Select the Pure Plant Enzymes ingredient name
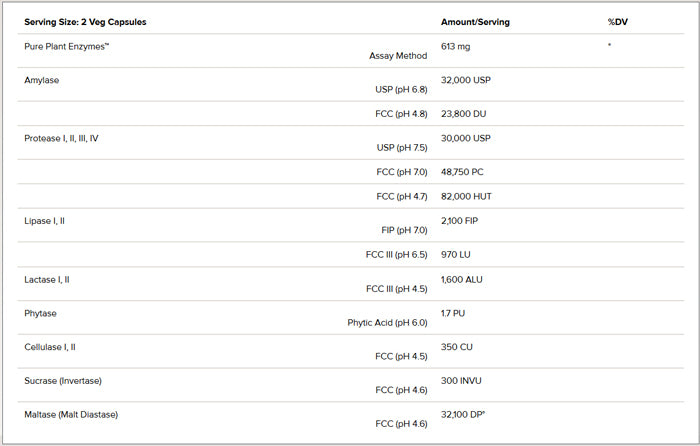The width and height of the screenshot is (700, 446). pyautogui.click(x=66, y=46)
